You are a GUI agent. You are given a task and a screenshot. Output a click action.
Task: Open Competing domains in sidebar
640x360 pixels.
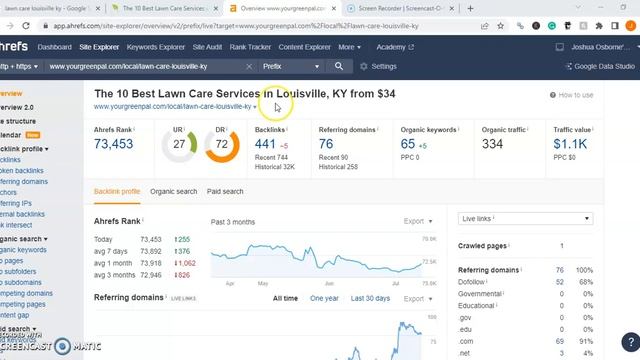tap(26, 293)
